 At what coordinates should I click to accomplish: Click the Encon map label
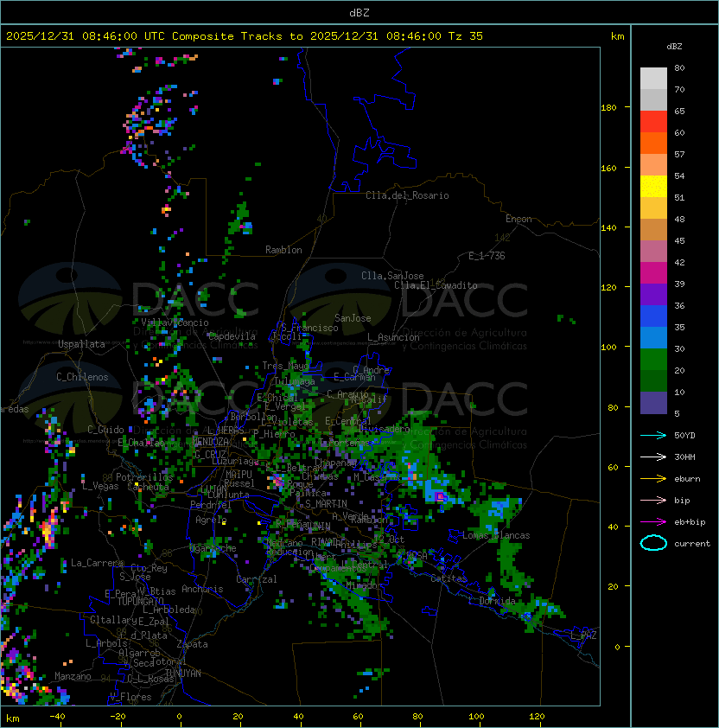click(519, 219)
